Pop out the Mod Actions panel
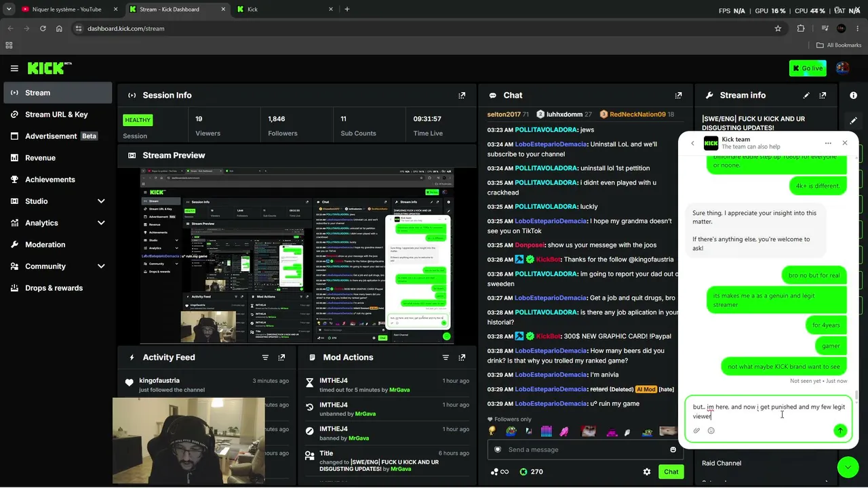This screenshot has height=488, width=868. click(x=462, y=357)
